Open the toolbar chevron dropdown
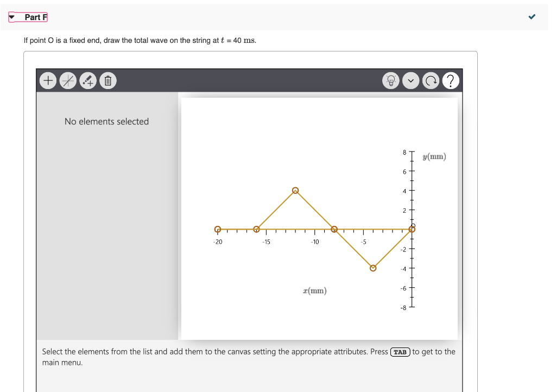 coord(411,80)
